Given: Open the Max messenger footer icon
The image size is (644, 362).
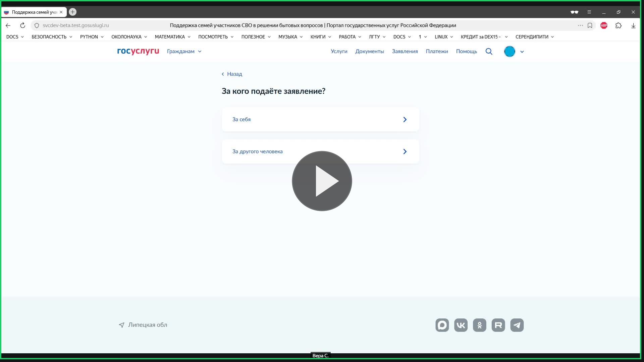Looking at the screenshot, I should click(x=442, y=325).
